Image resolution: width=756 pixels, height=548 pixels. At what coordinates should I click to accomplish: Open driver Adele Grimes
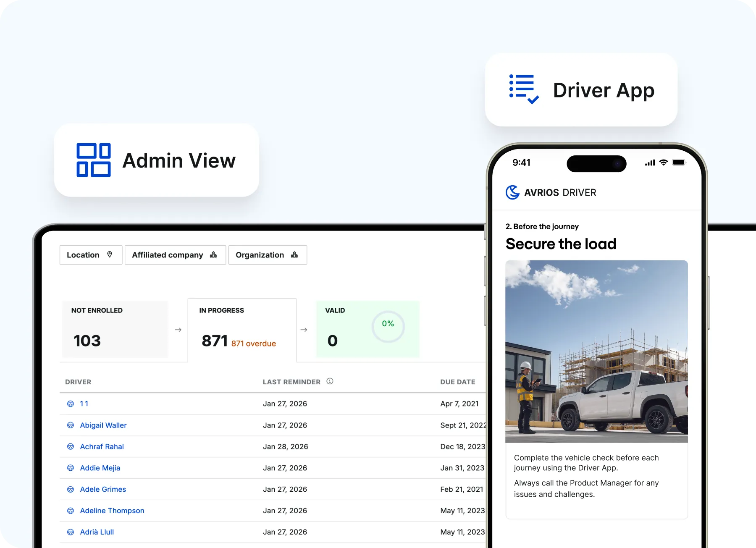(x=103, y=490)
